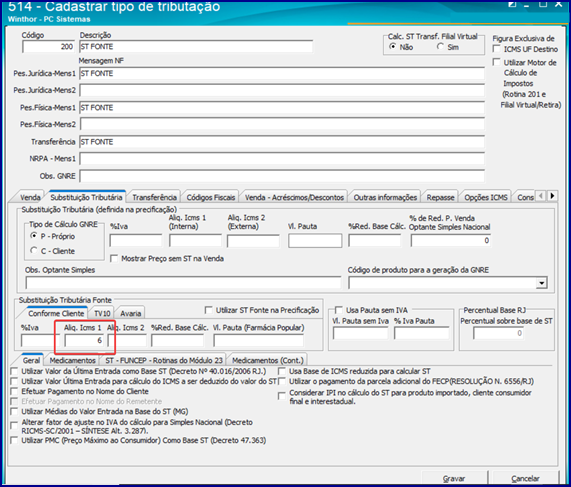
Task: Open the Transferência tab
Action: pos(154,197)
